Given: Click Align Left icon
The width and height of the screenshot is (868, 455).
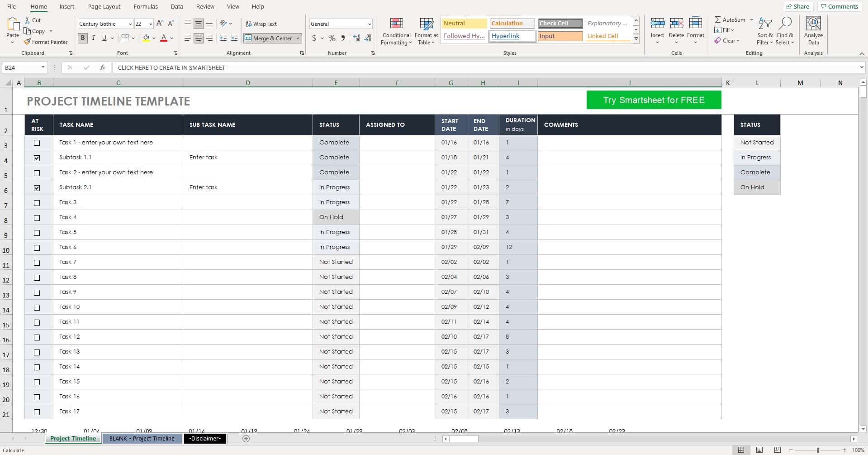Looking at the screenshot, I should pyautogui.click(x=187, y=38).
